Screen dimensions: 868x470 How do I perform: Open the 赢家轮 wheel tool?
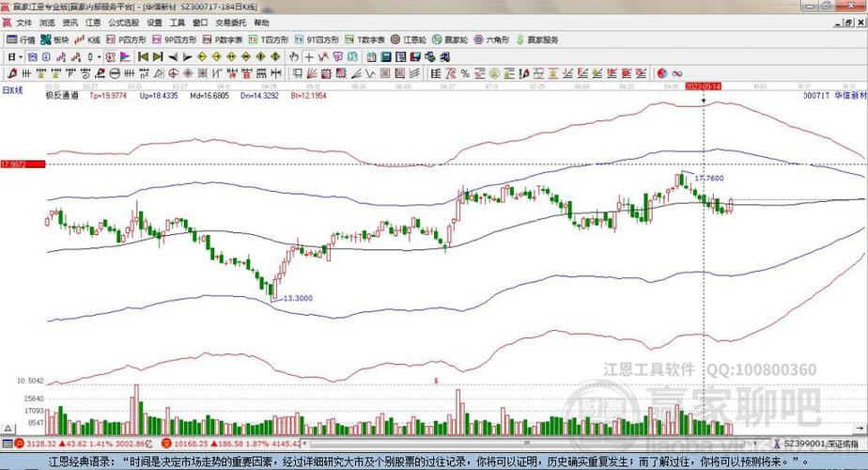[x=449, y=39]
